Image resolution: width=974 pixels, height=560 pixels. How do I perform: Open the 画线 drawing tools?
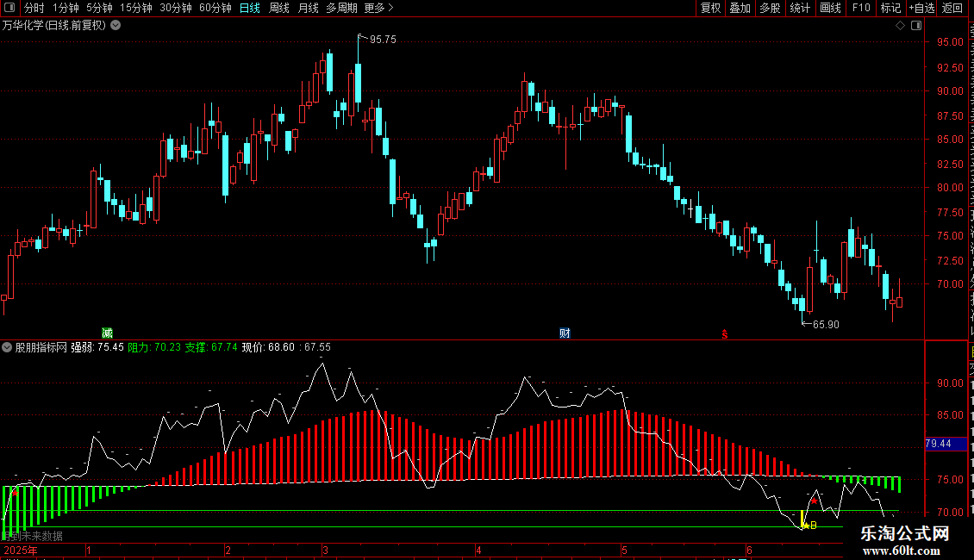[x=831, y=8]
